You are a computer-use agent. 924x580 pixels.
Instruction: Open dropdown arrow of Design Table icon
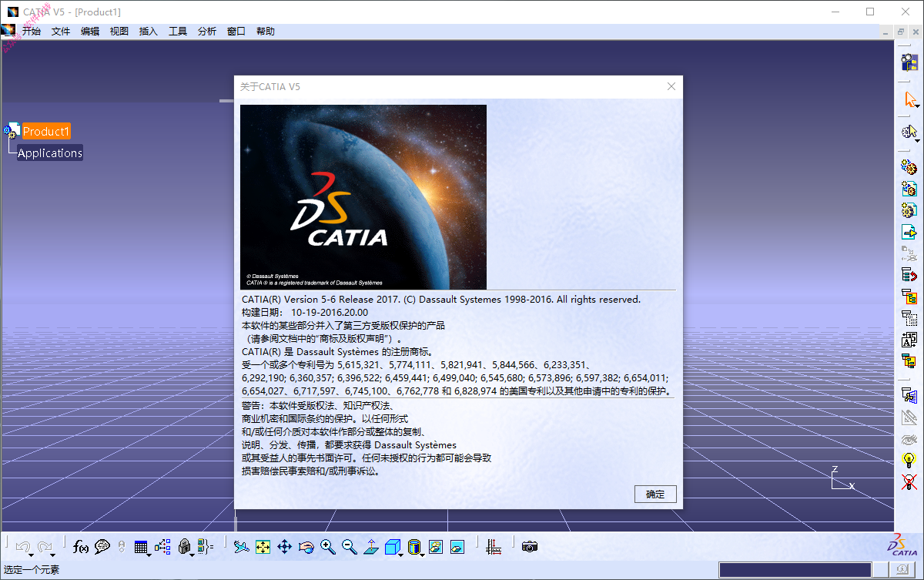[x=149, y=555]
